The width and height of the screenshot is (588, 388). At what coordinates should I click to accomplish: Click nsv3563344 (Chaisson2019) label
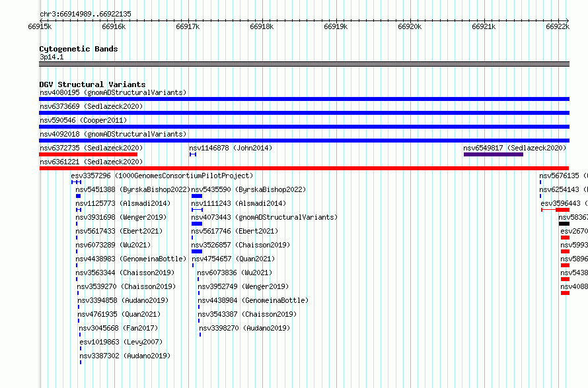126,273
